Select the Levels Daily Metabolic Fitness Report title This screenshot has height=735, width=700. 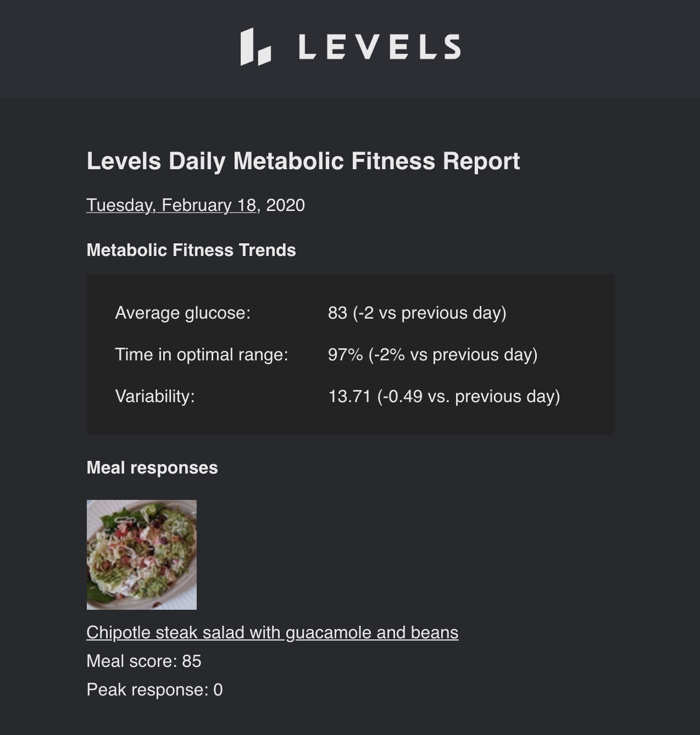click(x=303, y=161)
